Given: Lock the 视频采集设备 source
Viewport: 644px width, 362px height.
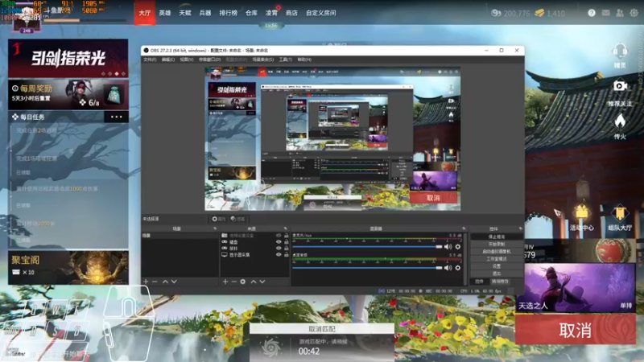Looking at the screenshot, I should (287, 236).
